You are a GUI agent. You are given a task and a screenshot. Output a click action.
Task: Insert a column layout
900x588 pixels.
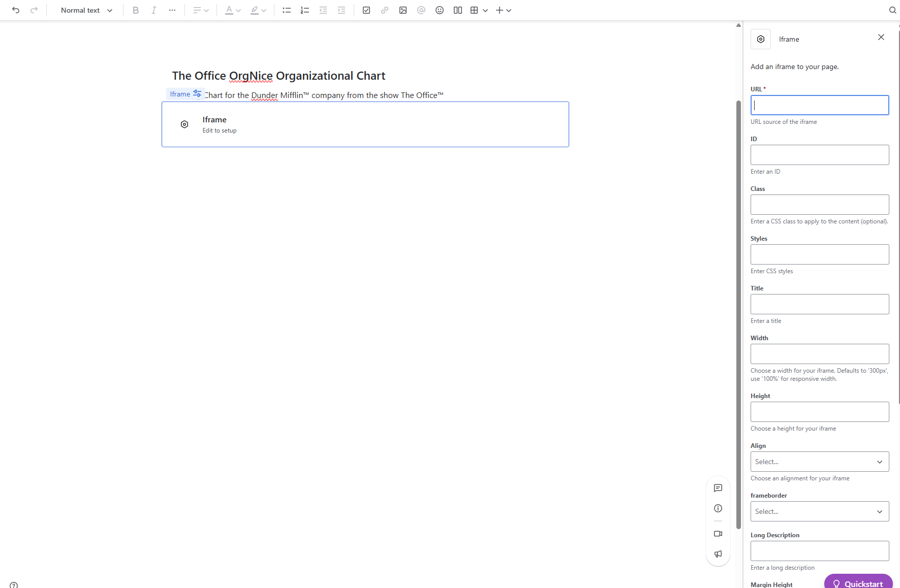tap(458, 10)
